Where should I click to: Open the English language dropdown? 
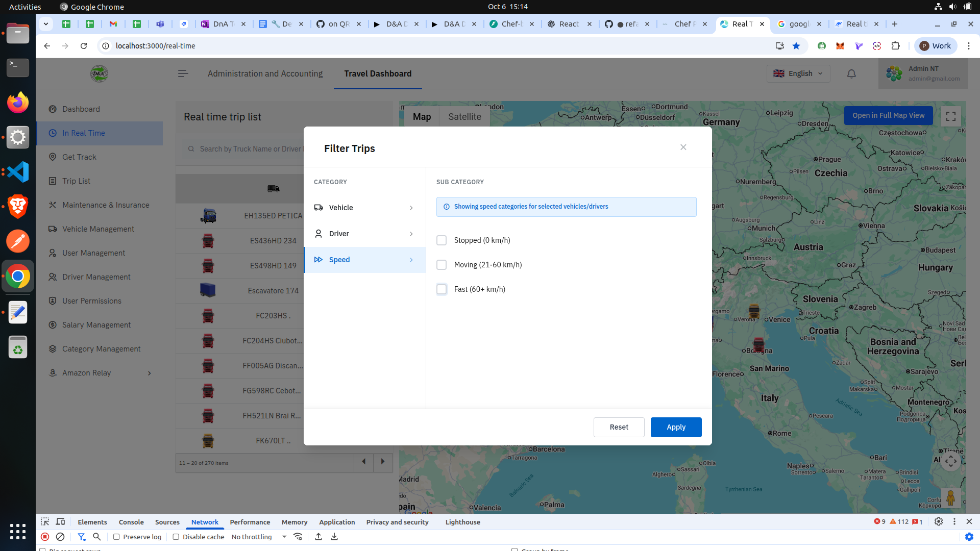(x=798, y=73)
